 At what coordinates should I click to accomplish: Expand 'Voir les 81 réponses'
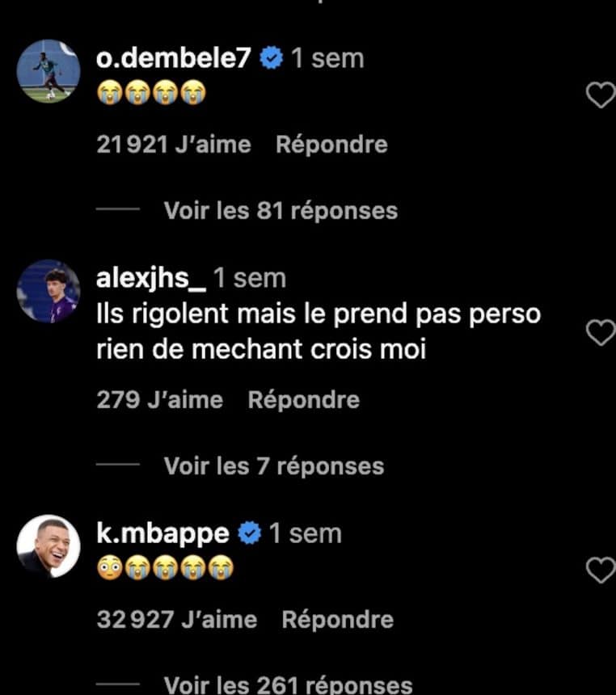(281, 211)
